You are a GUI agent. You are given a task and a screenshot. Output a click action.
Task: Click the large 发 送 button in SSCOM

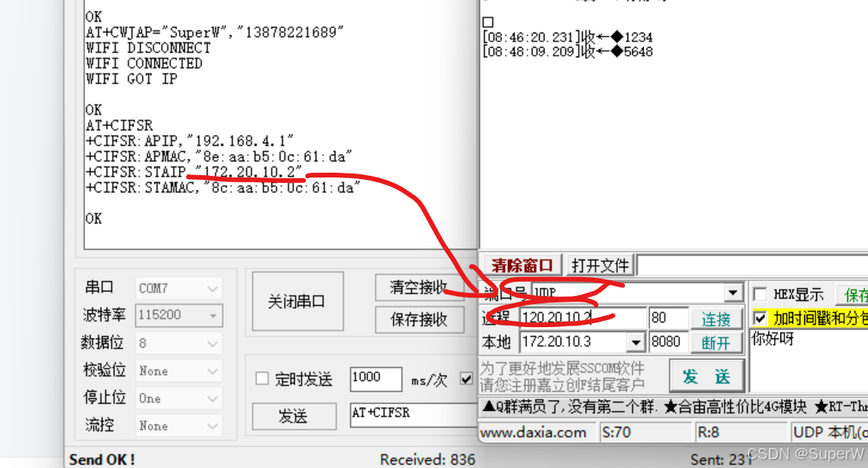(706, 376)
